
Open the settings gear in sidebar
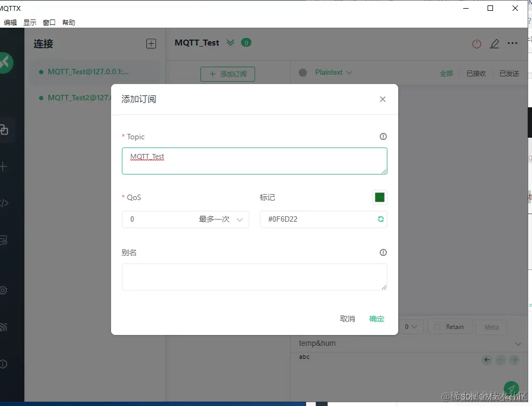click(x=3, y=290)
